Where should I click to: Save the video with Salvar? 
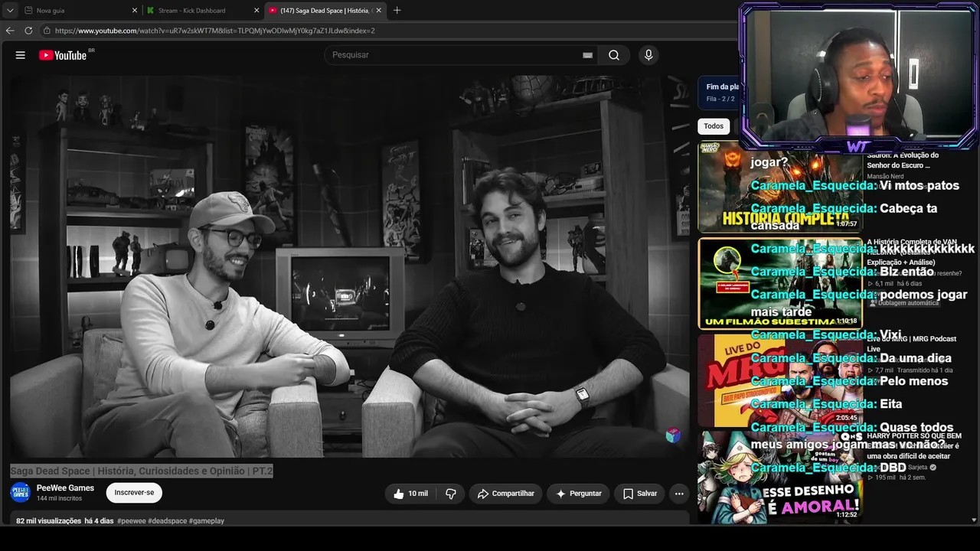(x=639, y=494)
